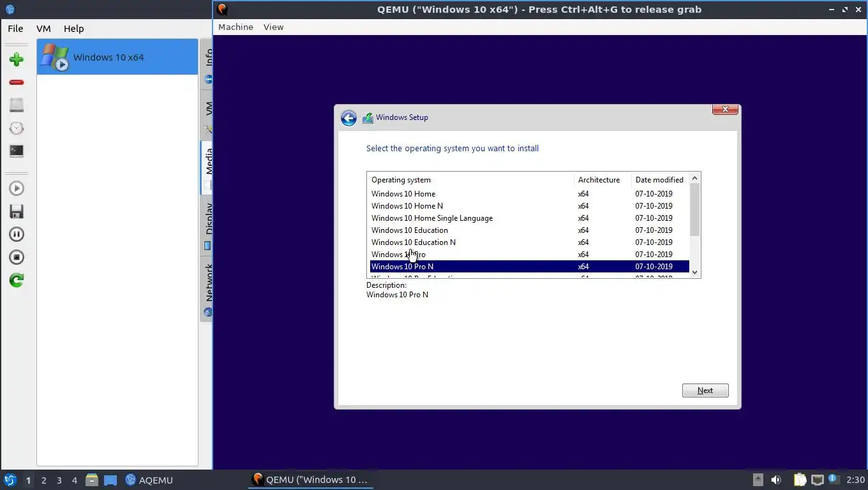868x490 pixels.
Task: Close the Windows Setup dialog
Action: [x=725, y=110]
